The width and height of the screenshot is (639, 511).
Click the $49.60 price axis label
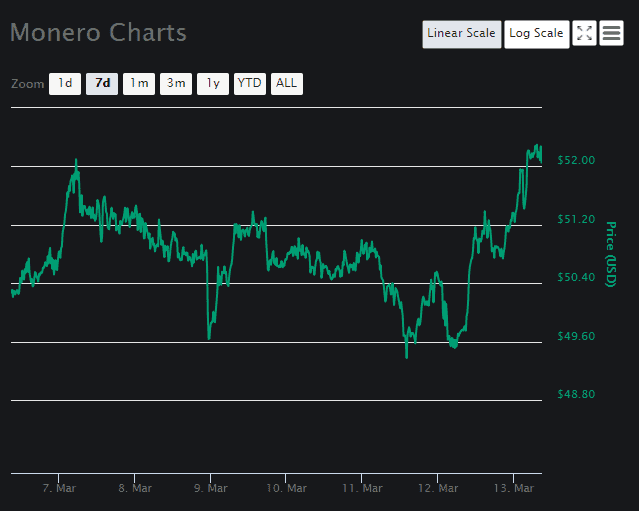[576, 336]
